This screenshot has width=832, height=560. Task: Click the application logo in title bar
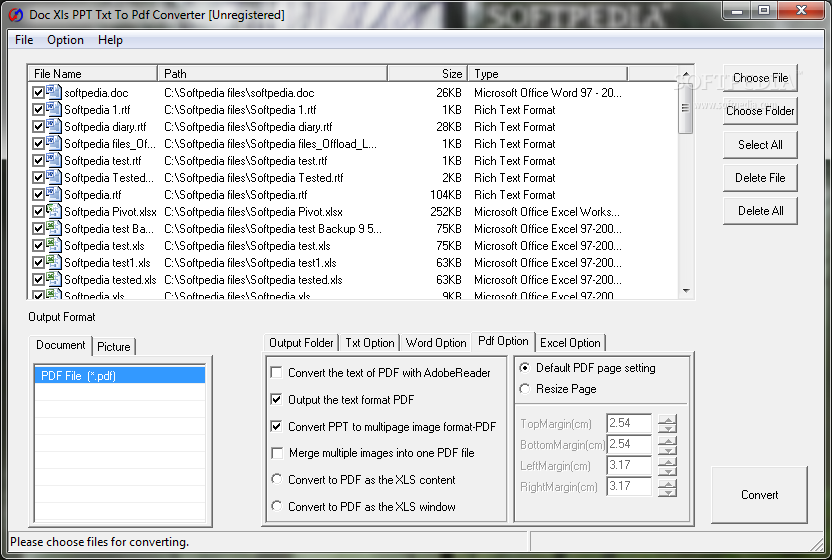coord(15,15)
